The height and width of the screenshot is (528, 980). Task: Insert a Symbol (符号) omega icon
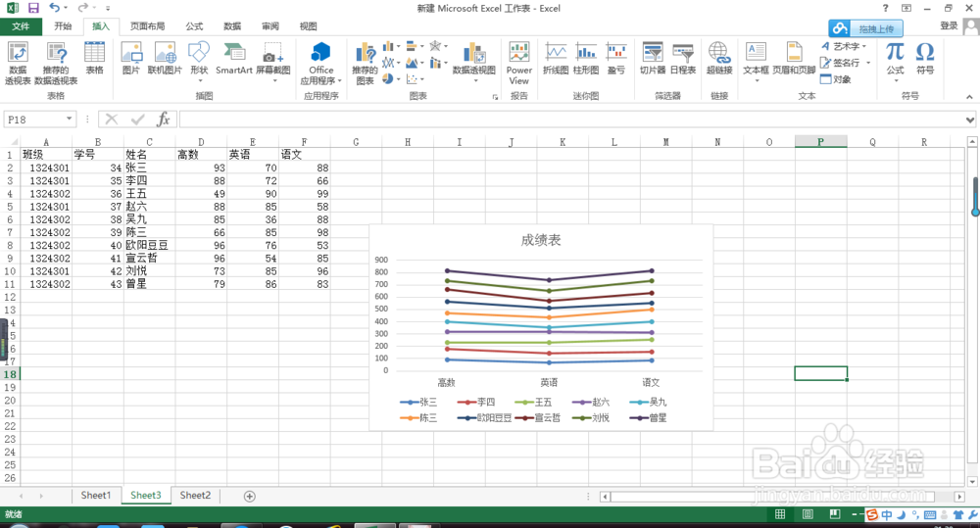tap(925, 58)
